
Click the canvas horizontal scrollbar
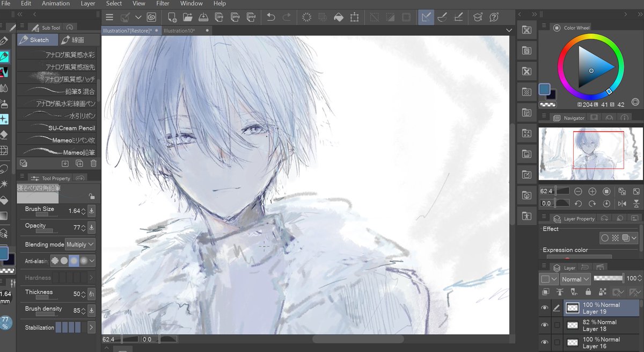coord(358,339)
